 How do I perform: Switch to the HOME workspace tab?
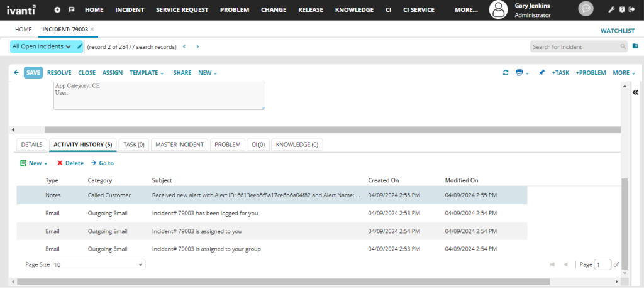23,29
